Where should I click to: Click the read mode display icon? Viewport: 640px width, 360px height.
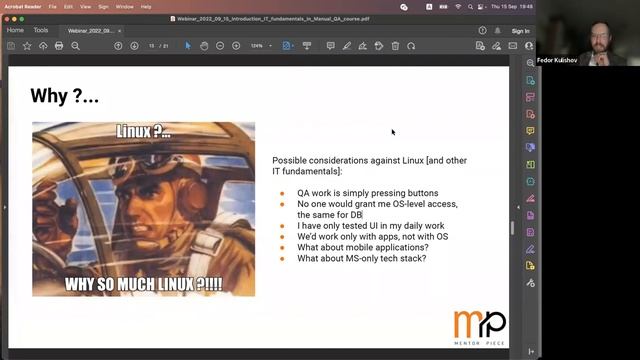coord(307,46)
